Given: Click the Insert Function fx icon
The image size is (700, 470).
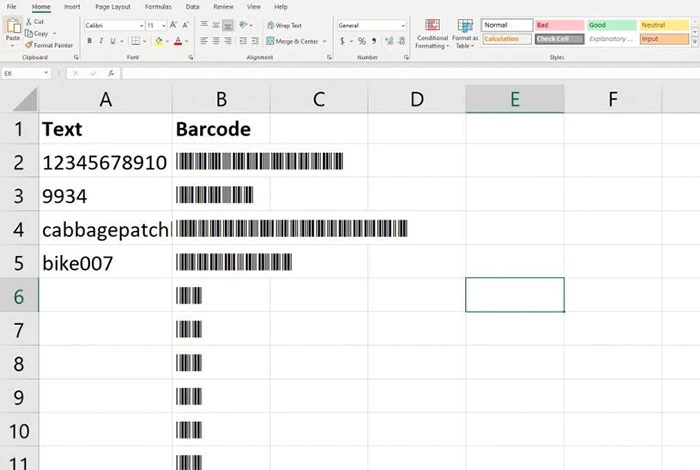Looking at the screenshot, I should pyautogui.click(x=111, y=73).
